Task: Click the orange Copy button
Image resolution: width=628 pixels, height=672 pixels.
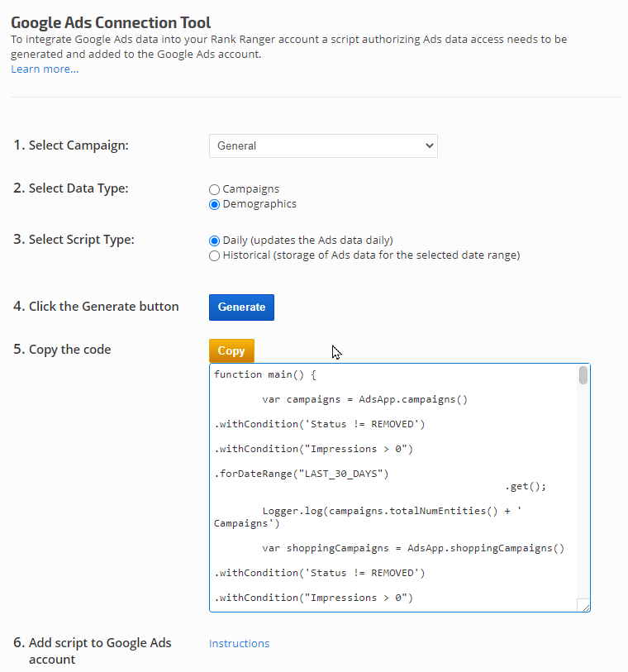Action: [231, 350]
